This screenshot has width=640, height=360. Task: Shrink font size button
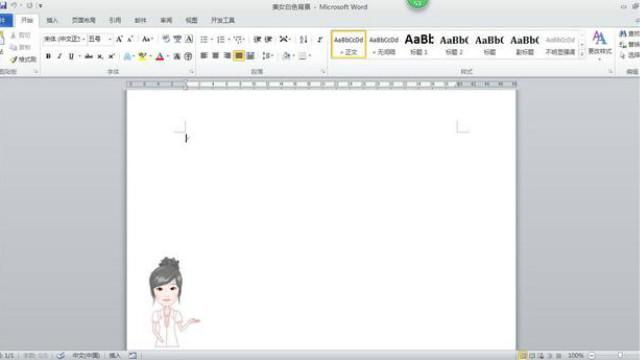coord(130,39)
